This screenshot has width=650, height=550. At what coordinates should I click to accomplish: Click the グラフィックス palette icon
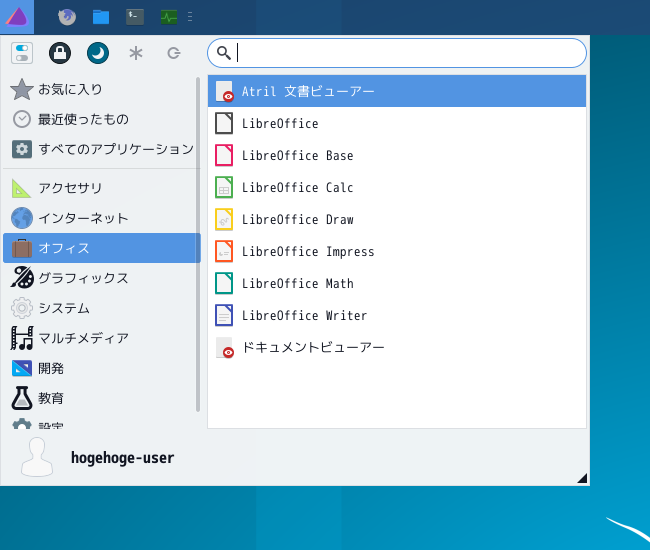click(22, 278)
